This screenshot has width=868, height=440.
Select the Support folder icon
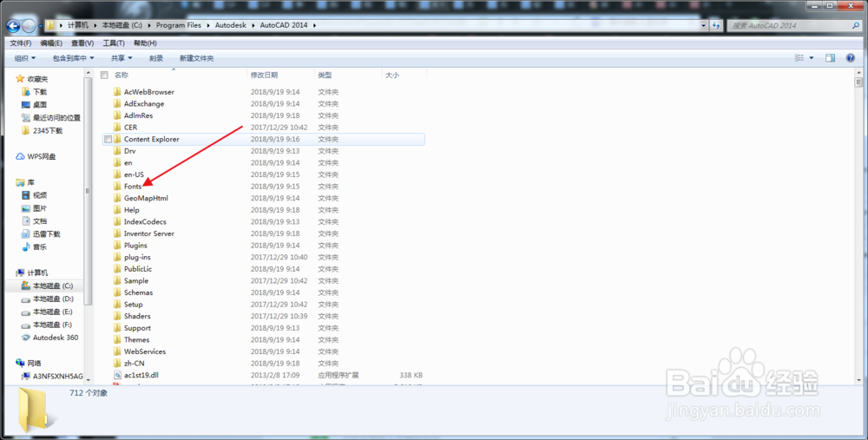pyautogui.click(x=117, y=328)
